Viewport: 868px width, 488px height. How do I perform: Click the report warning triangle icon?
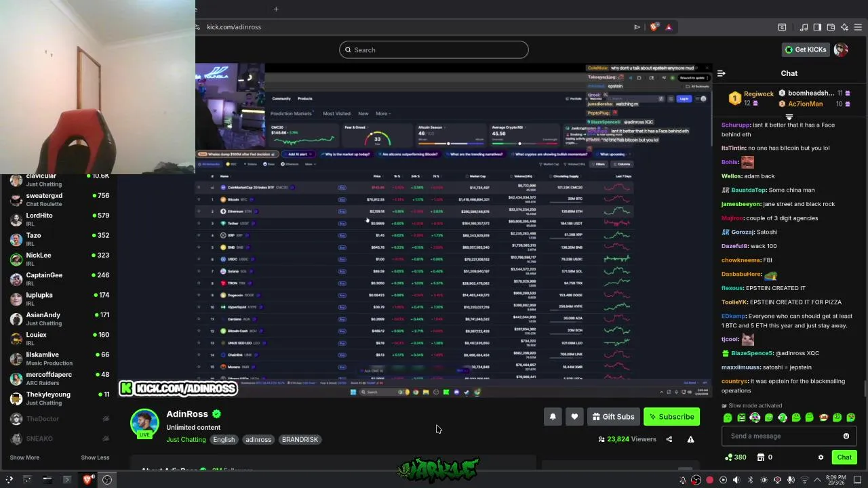tap(690, 439)
